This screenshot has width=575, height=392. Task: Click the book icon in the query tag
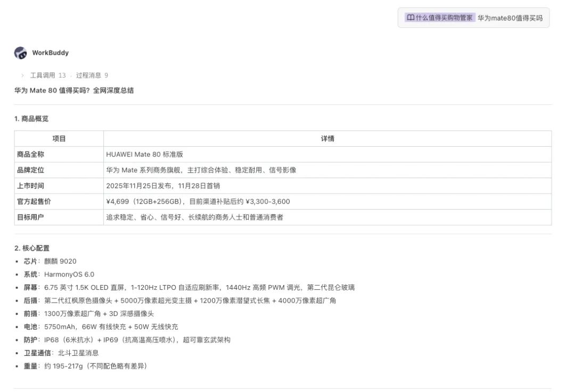[410, 18]
